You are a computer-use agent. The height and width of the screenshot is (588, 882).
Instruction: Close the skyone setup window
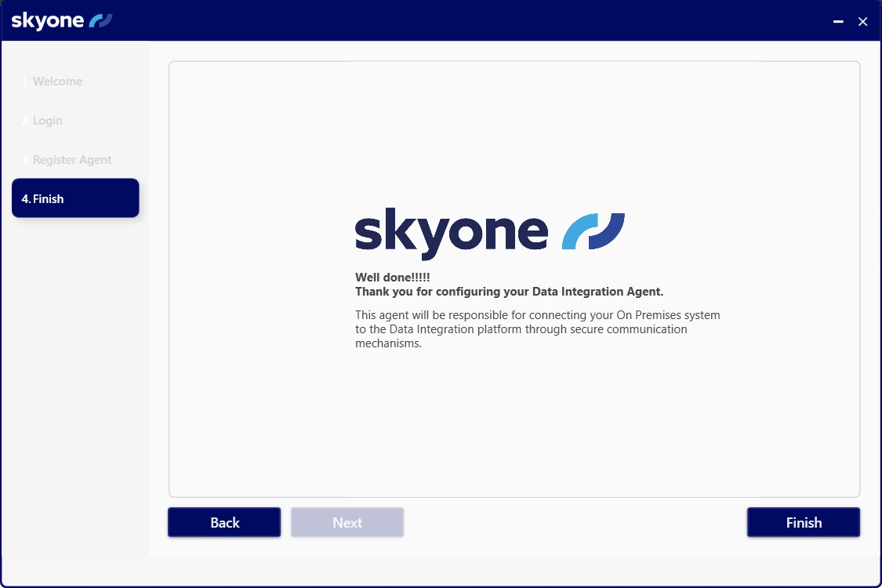point(862,22)
